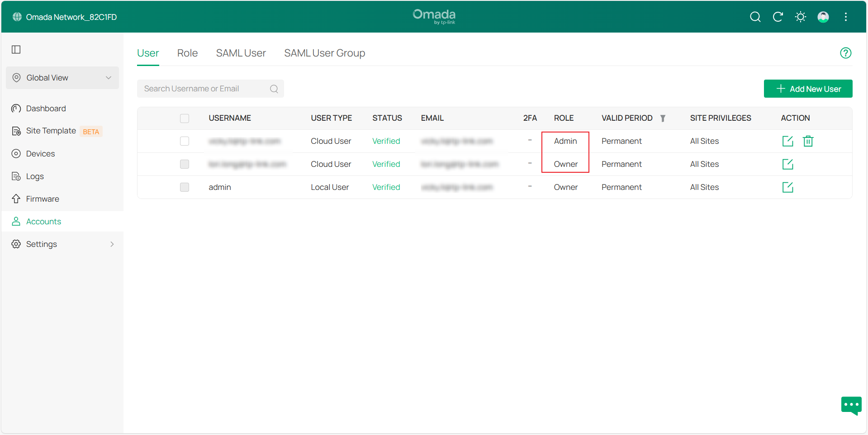Select the first Cloud User's checkbox
Image resolution: width=868 pixels, height=435 pixels.
point(185,141)
